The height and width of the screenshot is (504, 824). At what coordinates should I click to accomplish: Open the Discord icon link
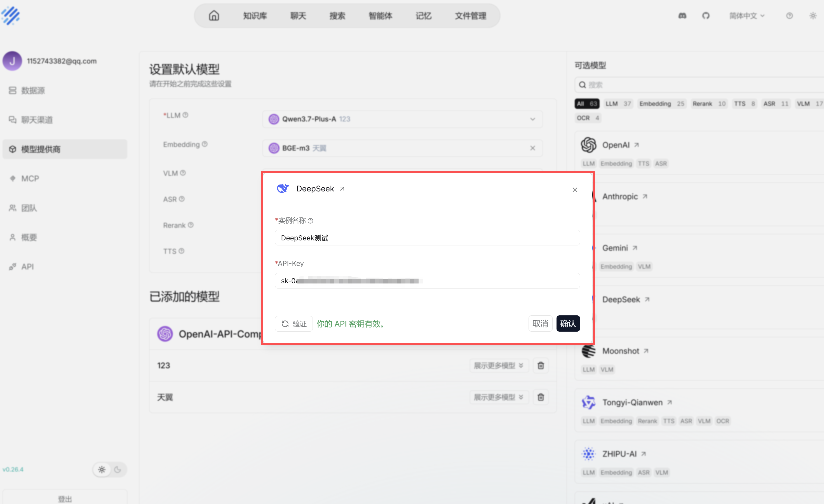pyautogui.click(x=682, y=16)
